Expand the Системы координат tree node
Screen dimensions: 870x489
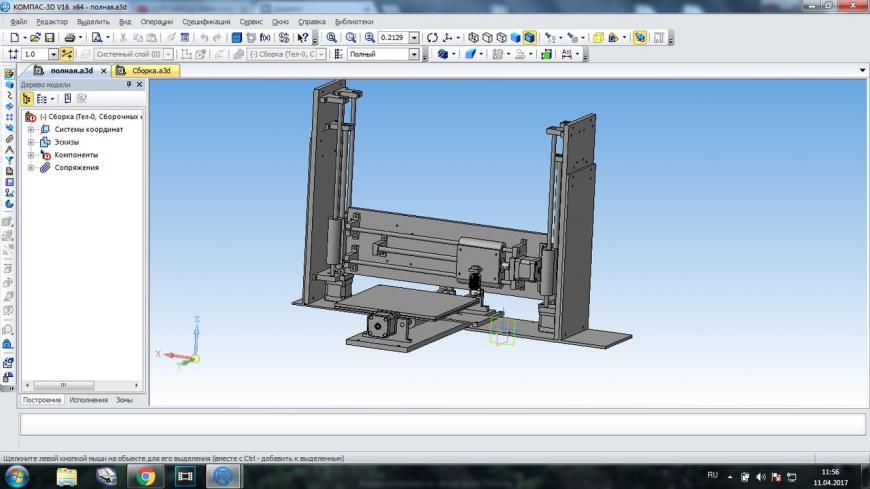coord(31,129)
